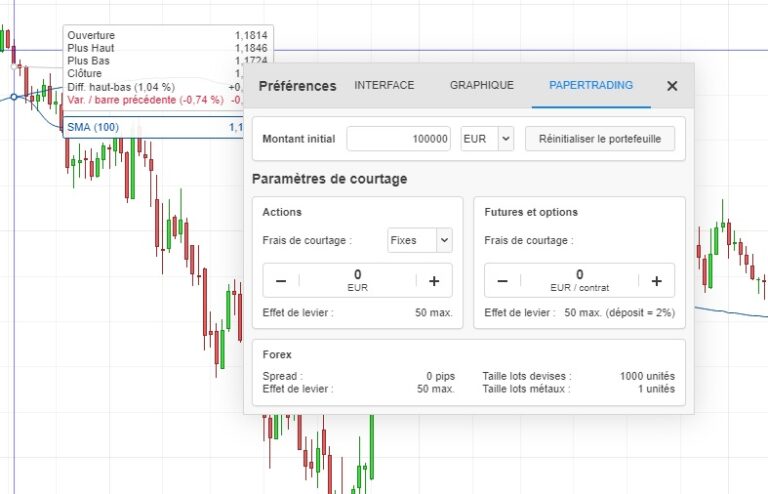Click the Futures et options section heading
Screen dimensions: 768x494
(531, 212)
